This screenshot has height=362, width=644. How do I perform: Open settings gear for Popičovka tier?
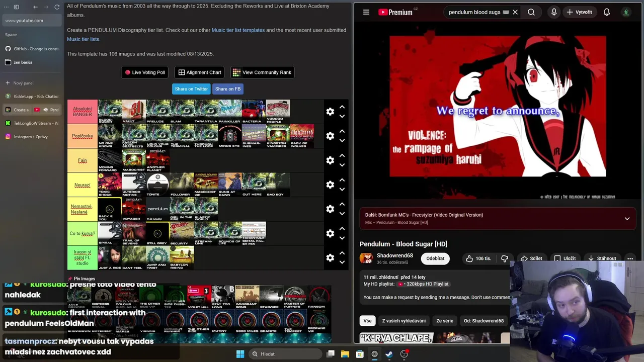click(x=330, y=136)
